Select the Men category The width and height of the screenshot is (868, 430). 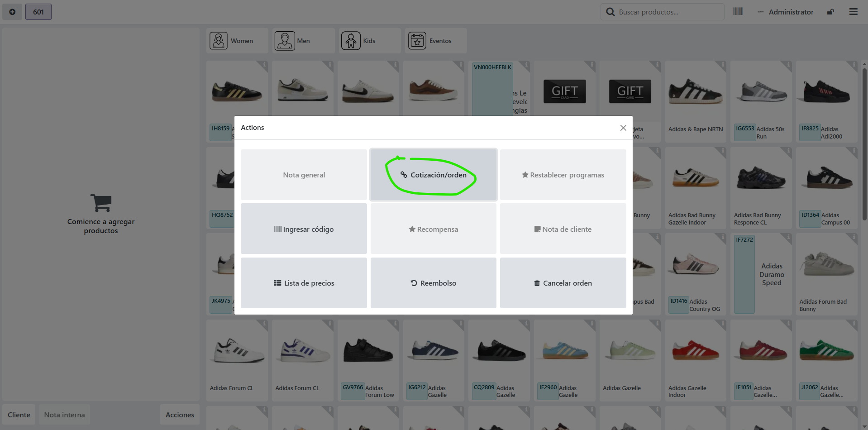304,41
